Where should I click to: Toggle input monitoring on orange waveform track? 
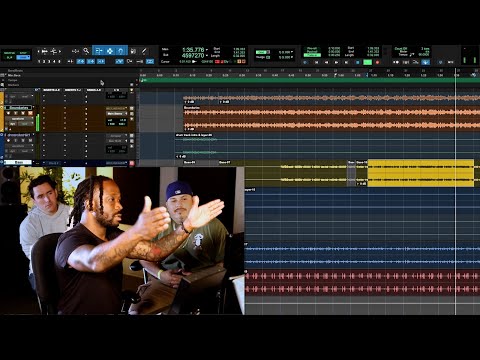16,113
